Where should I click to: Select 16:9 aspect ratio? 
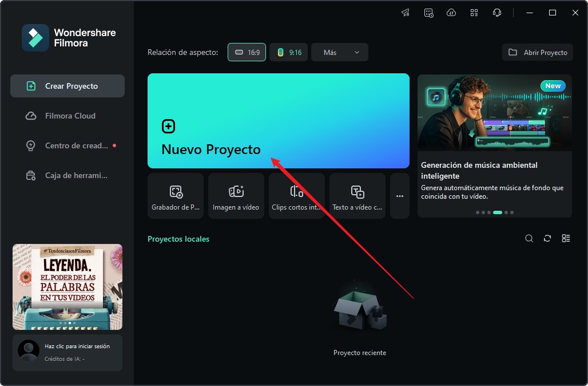(x=247, y=52)
